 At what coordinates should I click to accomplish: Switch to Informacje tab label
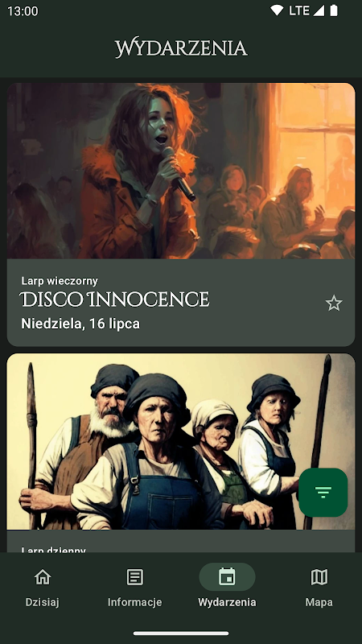(134, 602)
